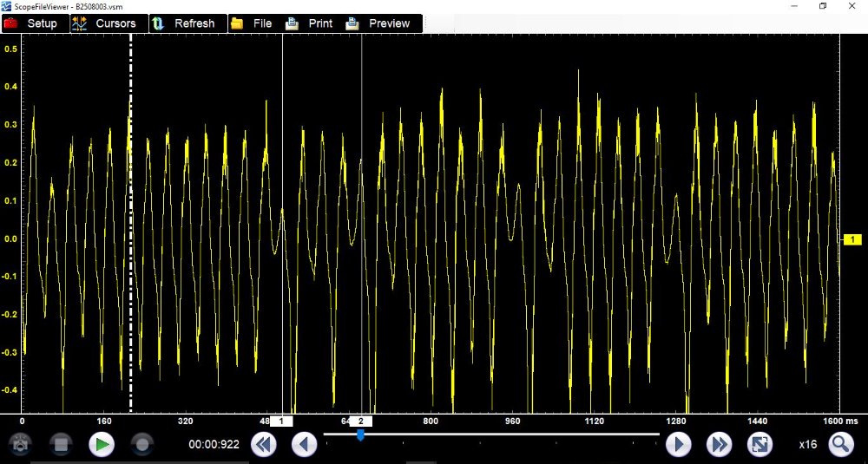Image resolution: width=868 pixels, height=464 pixels.
Task: Step back one frame with left arrow
Action: [304, 445]
